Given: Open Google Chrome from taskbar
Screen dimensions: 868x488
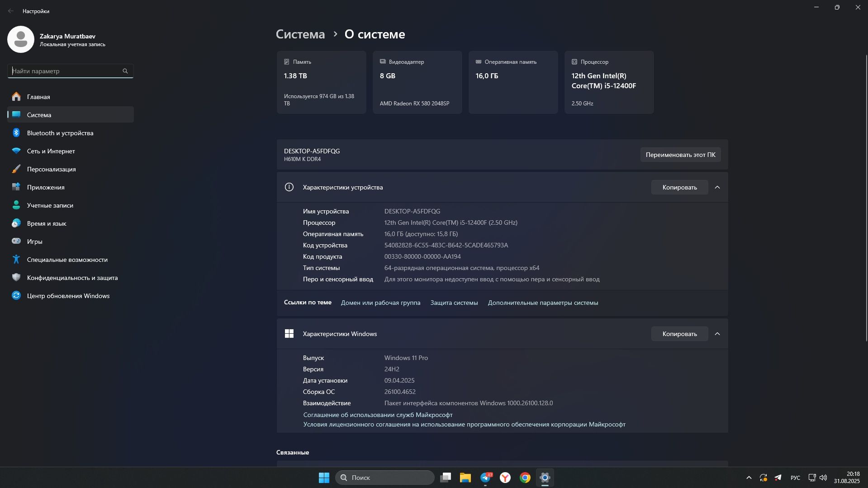Looking at the screenshot, I should (525, 478).
